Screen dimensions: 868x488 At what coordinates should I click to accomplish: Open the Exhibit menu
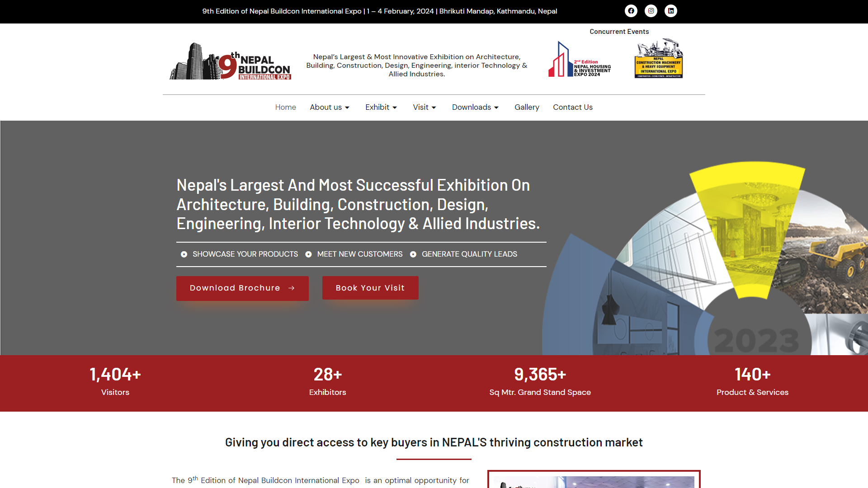tap(377, 107)
